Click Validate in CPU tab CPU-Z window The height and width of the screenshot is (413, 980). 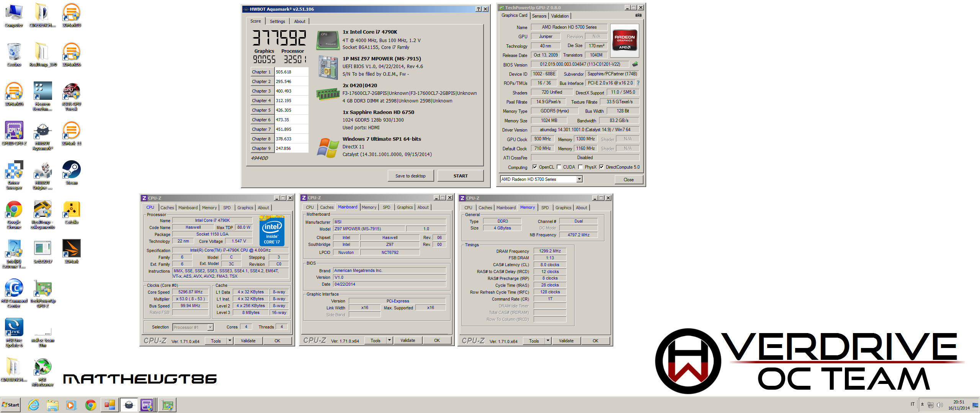click(248, 341)
